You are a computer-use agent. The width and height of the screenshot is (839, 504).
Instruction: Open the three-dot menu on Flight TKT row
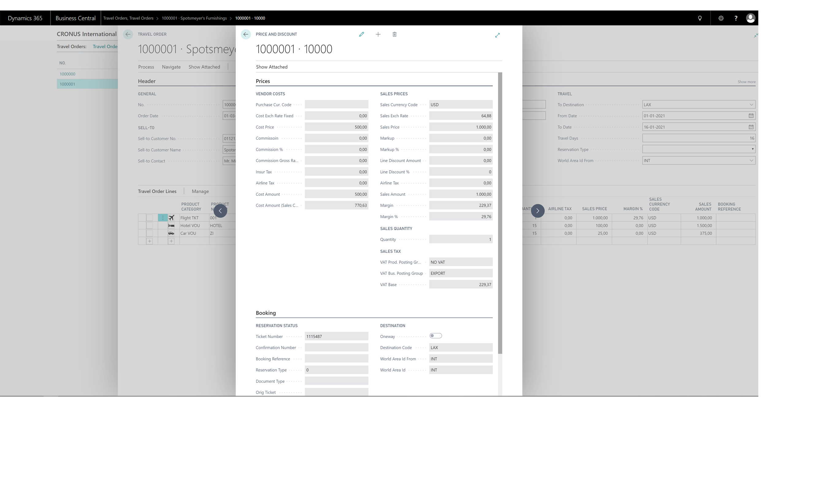click(x=163, y=218)
